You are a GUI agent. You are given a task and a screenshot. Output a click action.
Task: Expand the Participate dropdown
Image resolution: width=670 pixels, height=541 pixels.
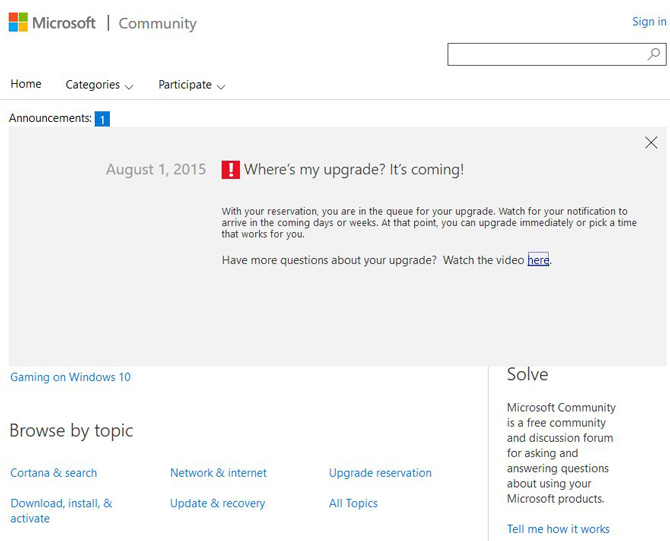click(x=191, y=85)
